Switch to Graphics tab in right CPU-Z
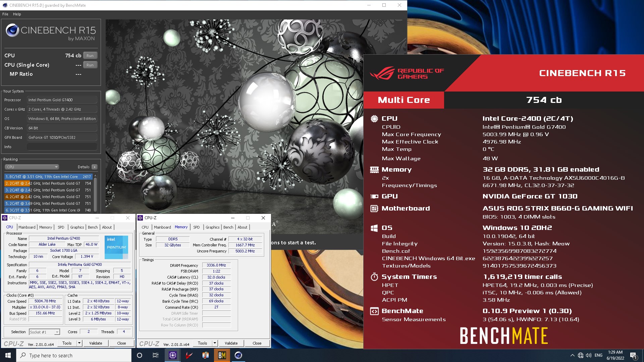This screenshot has height=362, width=644. 213,227
